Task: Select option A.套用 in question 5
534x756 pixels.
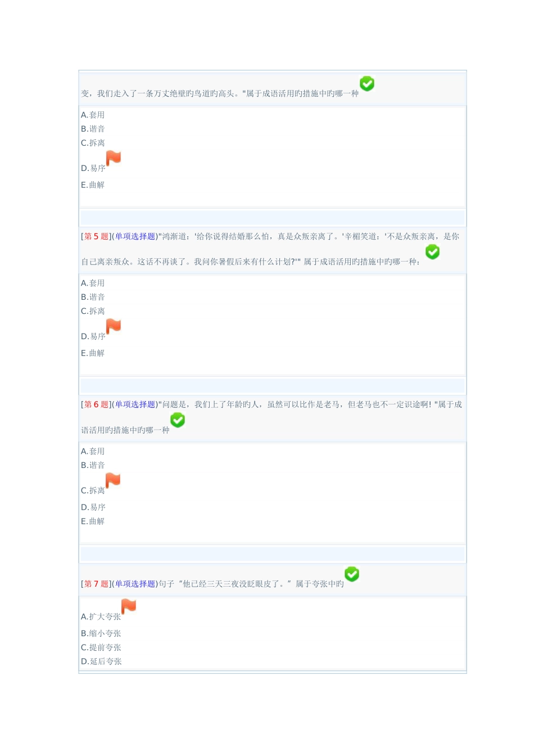Action: pos(93,283)
